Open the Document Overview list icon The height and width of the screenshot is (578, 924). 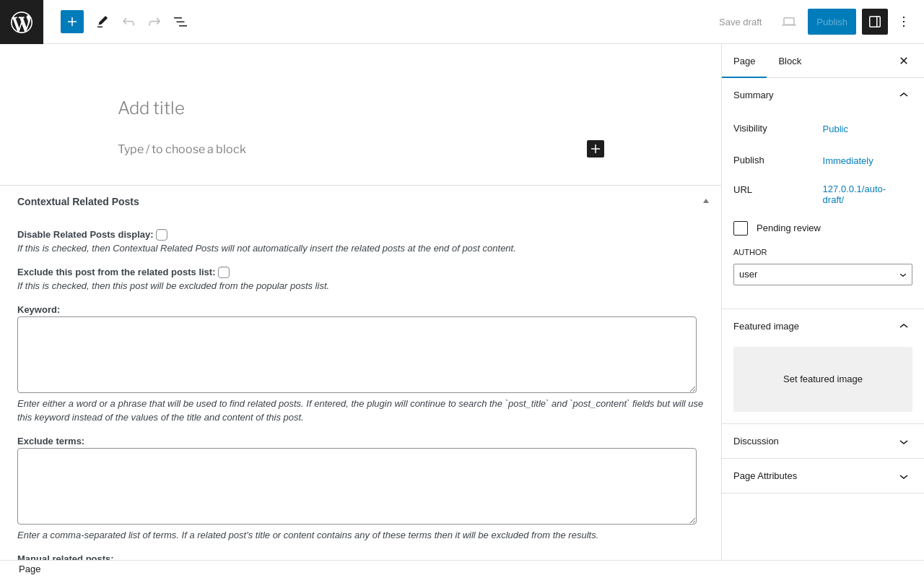[180, 22]
